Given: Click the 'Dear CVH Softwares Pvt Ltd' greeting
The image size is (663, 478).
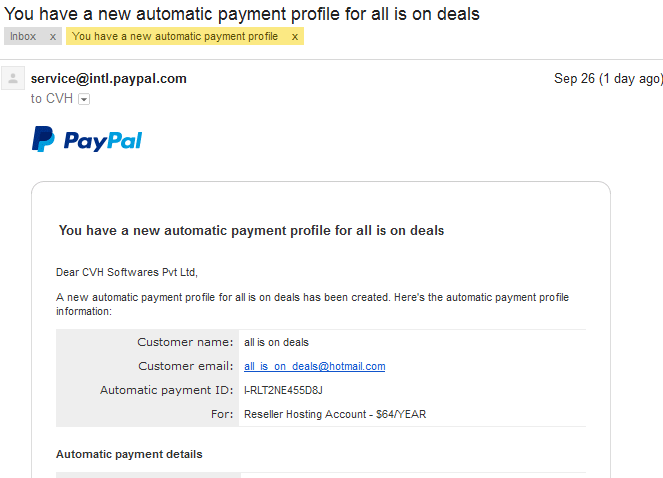Looking at the screenshot, I should 127,272.
